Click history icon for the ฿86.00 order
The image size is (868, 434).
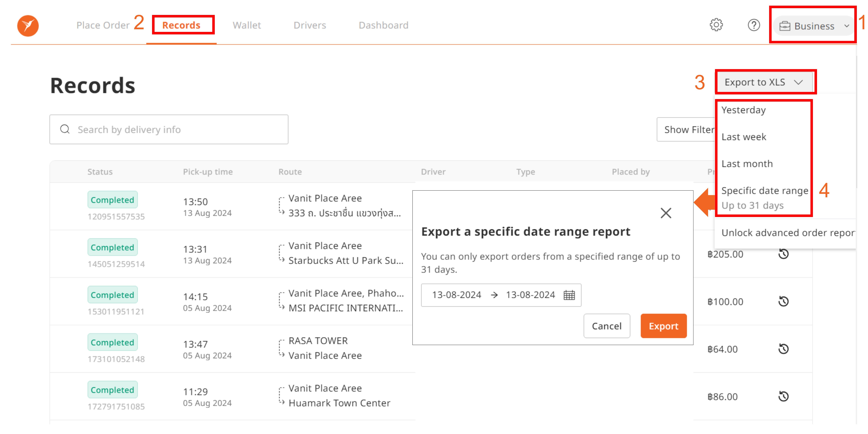pyautogui.click(x=783, y=396)
